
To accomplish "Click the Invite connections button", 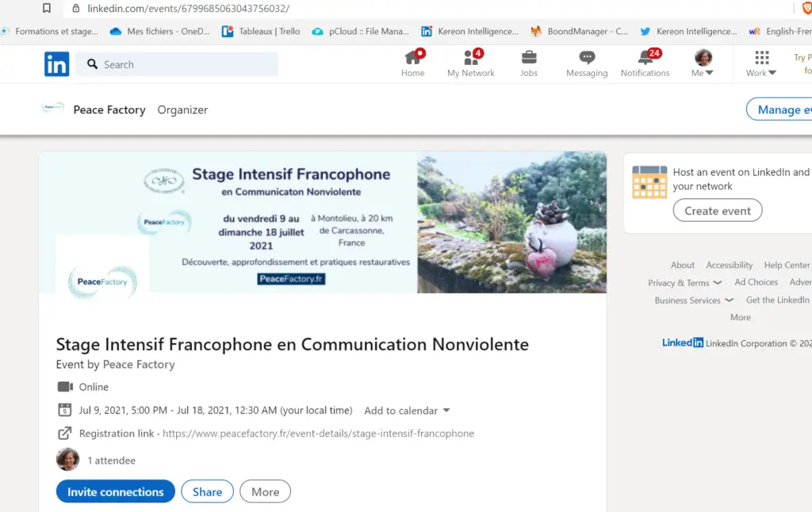I will pyautogui.click(x=116, y=491).
